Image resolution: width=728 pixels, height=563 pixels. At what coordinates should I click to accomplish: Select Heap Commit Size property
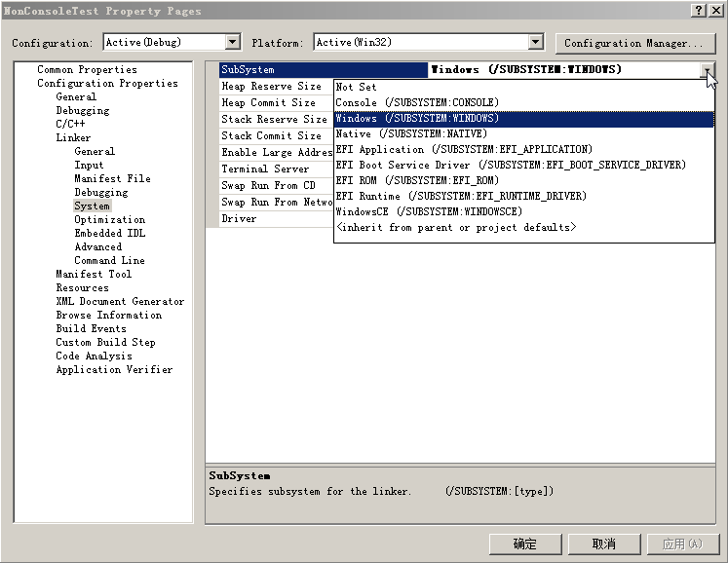click(x=277, y=103)
